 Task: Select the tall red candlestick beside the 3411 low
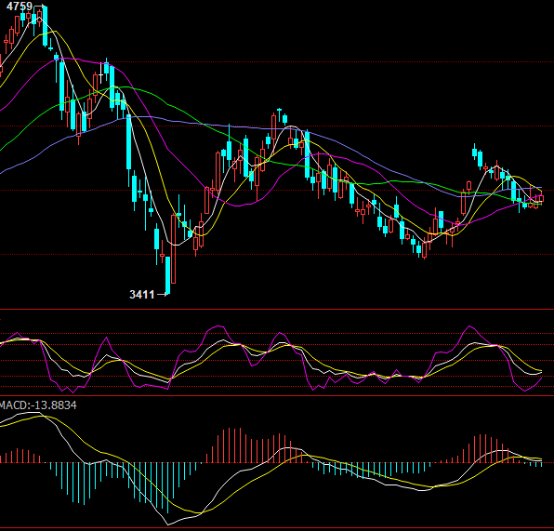(x=173, y=249)
